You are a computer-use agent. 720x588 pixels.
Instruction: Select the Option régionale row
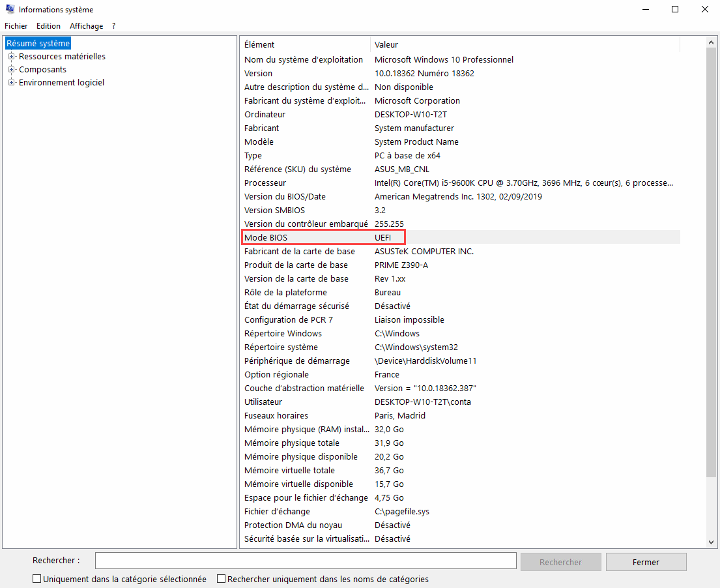coord(461,374)
